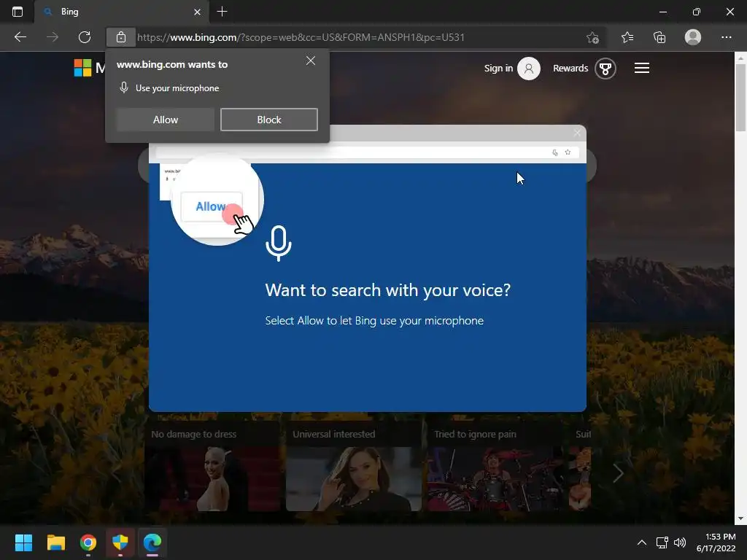This screenshot has height=560, width=747.
Task: Open Microsoft Rewards
Action: (x=570, y=68)
